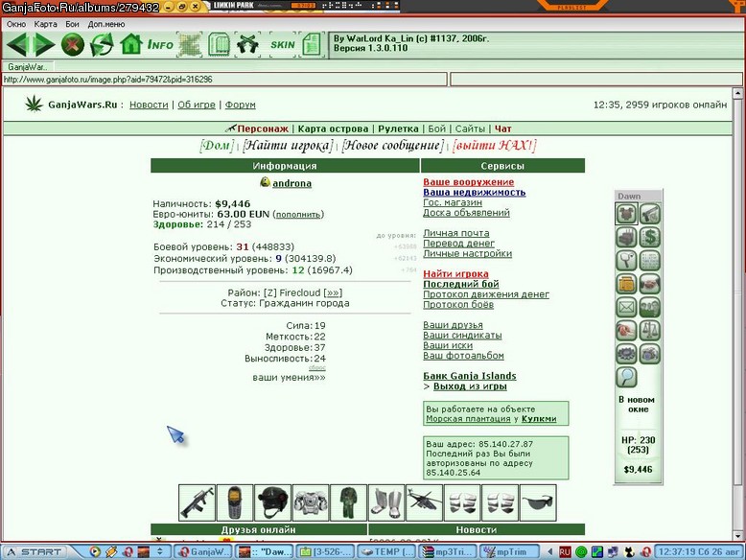Click the envelope mail icon in side panel
Viewport: 746px width, 560px height.
[x=626, y=307]
